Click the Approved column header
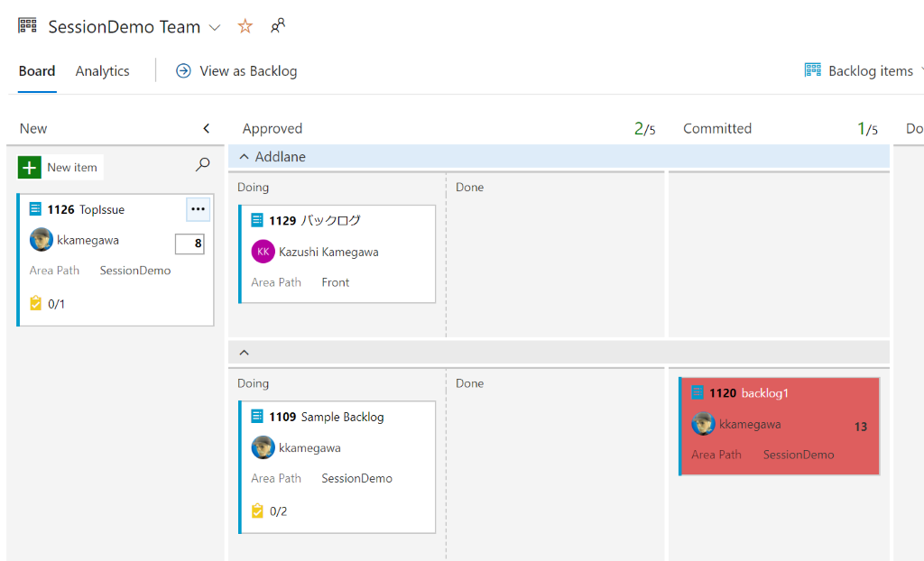Image resolution: width=924 pixels, height=561 pixels. coord(273,128)
